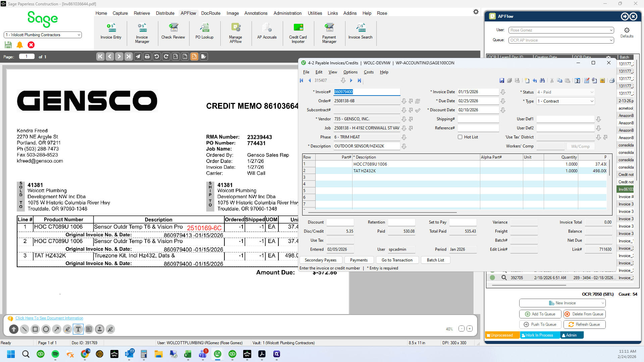Viewport: 644px width, 362px height.
Task: Click the highlighted orange fit-page icon in the viewer
Action: tap(194, 57)
